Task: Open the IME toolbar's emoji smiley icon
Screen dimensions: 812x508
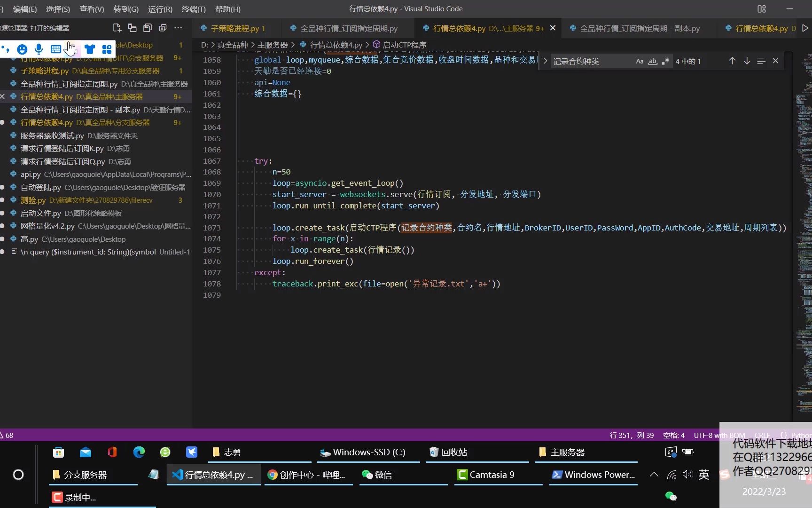Action: click(22, 49)
